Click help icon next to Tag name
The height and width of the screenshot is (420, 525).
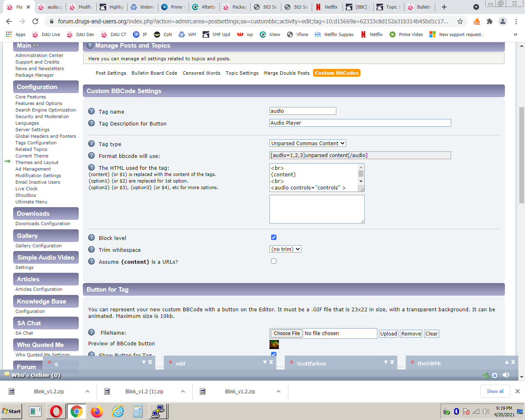coord(91,111)
